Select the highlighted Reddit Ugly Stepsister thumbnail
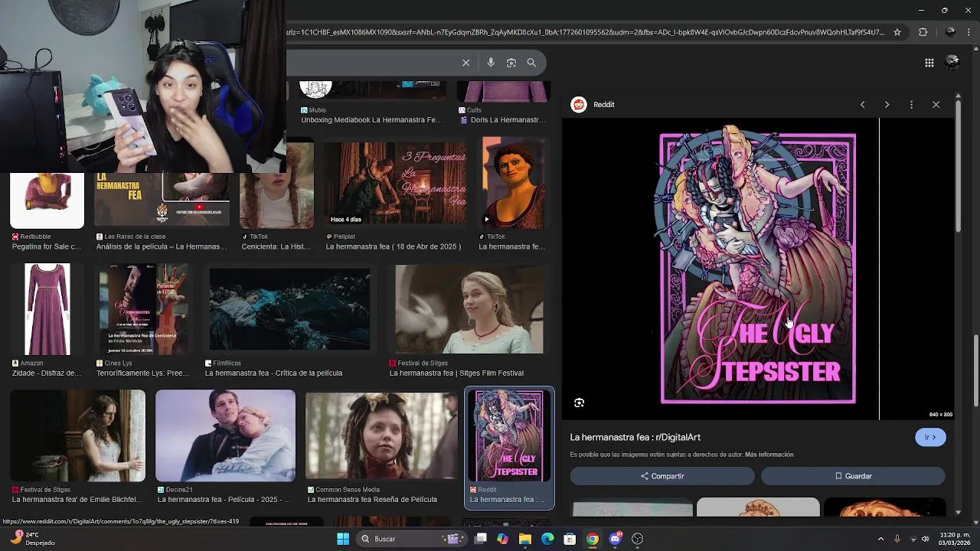The height and width of the screenshot is (551, 980). point(509,436)
